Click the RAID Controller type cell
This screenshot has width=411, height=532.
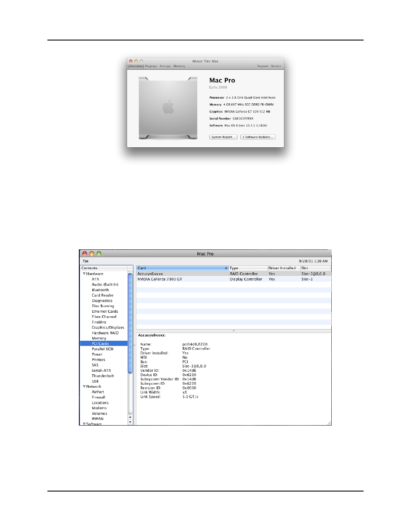(x=243, y=274)
